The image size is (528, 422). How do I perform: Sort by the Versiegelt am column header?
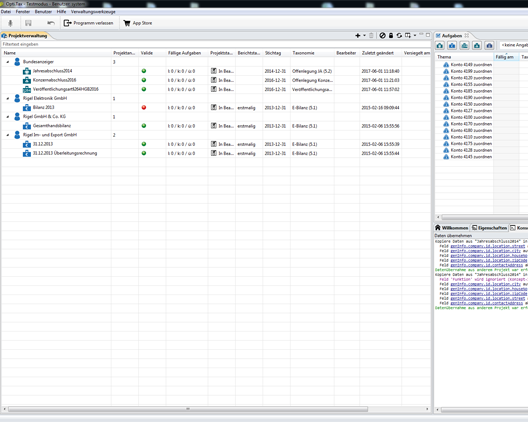point(416,53)
